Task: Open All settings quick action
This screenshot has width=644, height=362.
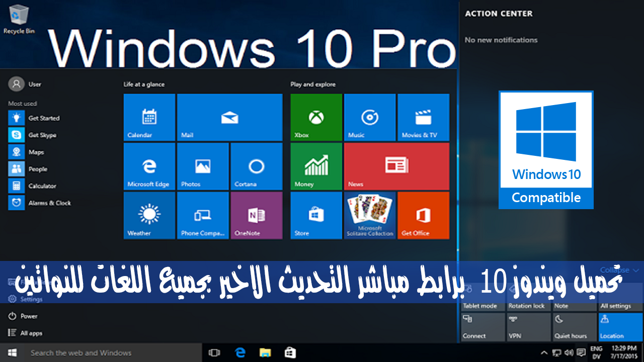Action: coord(620,297)
